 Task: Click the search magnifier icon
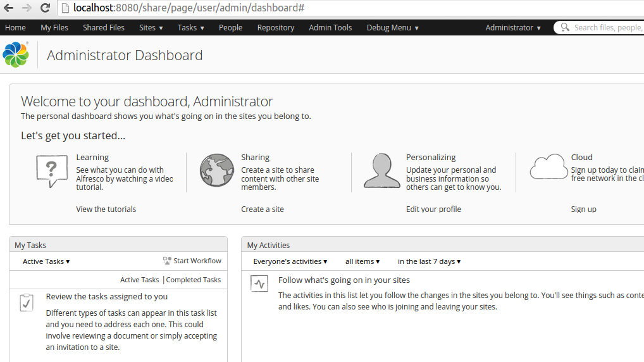pyautogui.click(x=565, y=27)
